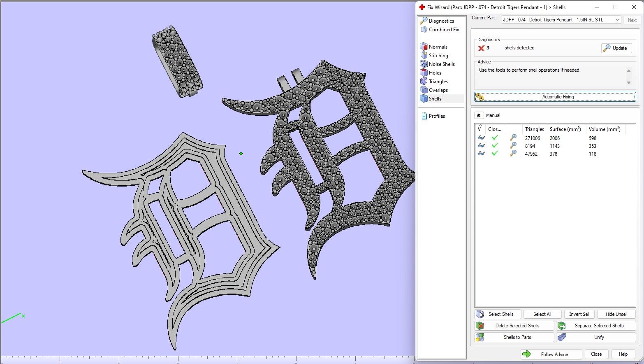Click the closed checkmark of 8194 shell
Image resolution: width=644 pixels, height=364 pixels.
click(x=495, y=146)
